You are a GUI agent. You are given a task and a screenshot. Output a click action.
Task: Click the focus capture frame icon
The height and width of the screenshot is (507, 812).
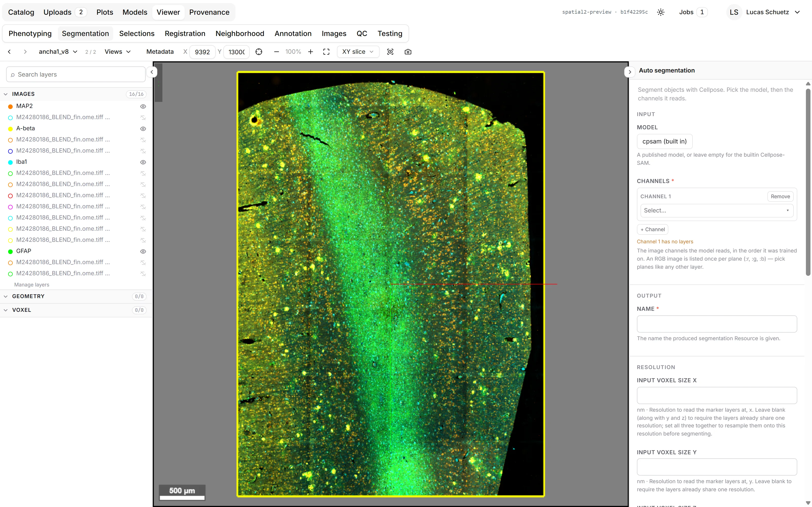point(390,52)
